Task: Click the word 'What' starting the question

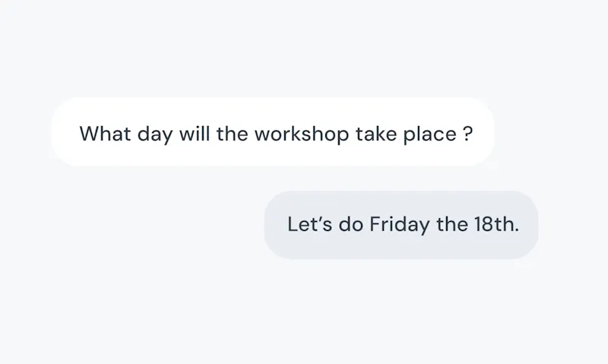Action: 105,133
